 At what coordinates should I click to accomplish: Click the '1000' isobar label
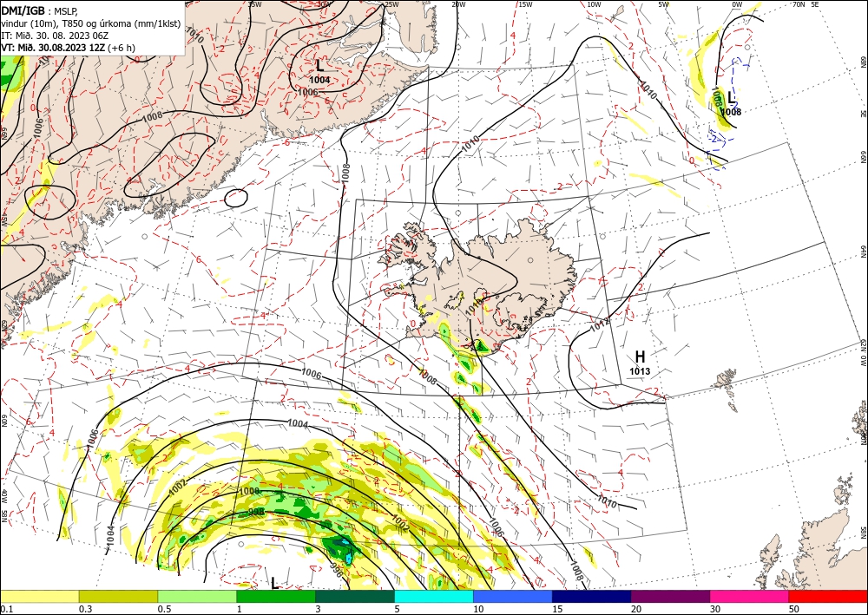[x=248, y=491]
